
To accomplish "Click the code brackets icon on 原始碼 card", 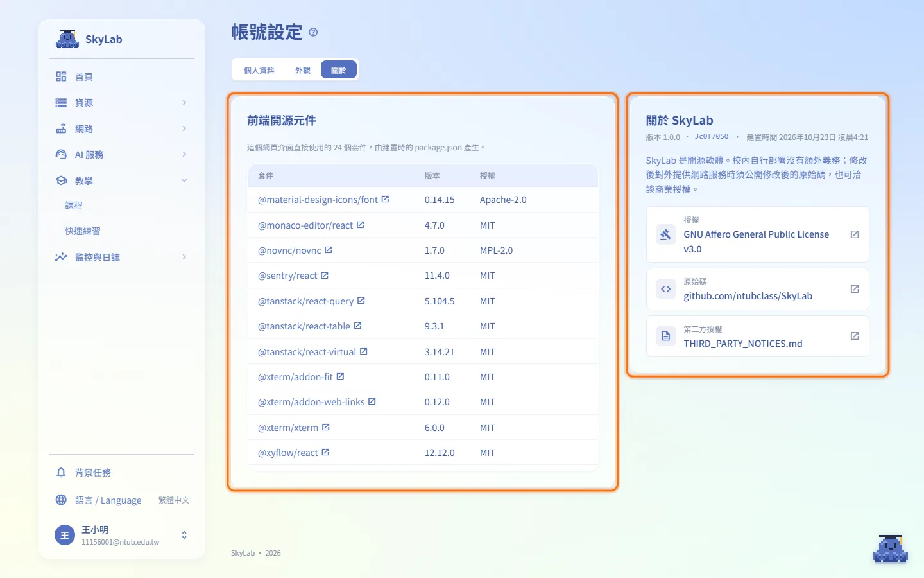I will tap(666, 289).
